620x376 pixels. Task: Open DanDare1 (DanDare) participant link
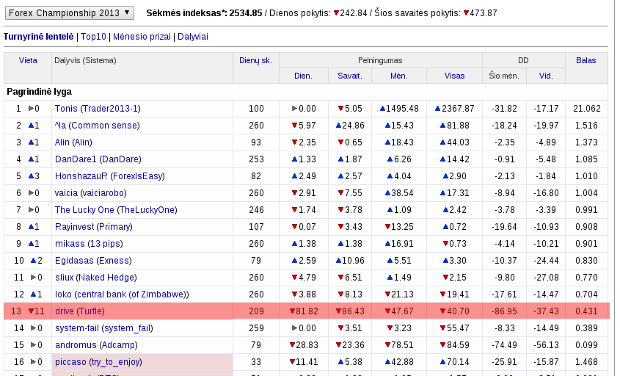[98, 159]
